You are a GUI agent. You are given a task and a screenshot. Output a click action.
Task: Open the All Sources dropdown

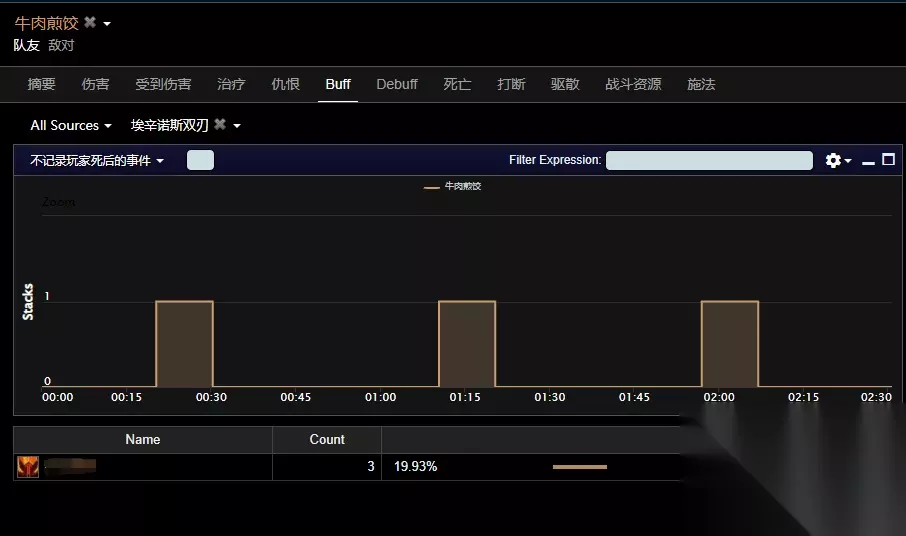click(71, 125)
